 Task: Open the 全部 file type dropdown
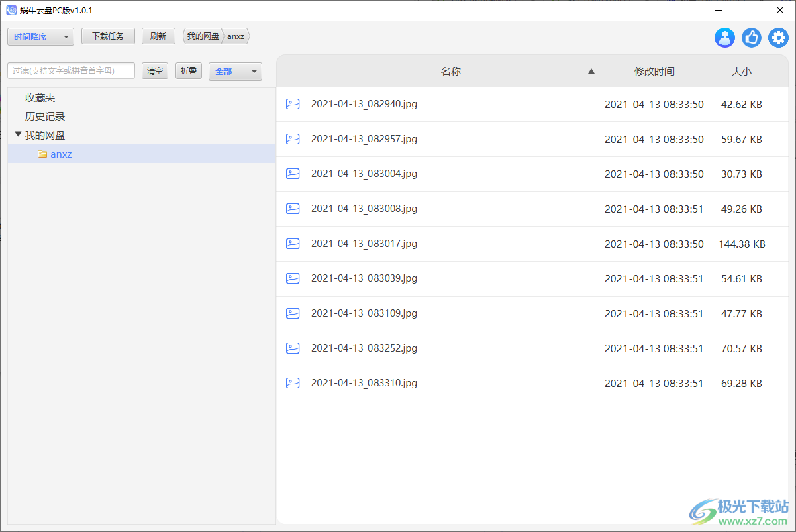[236, 71]
